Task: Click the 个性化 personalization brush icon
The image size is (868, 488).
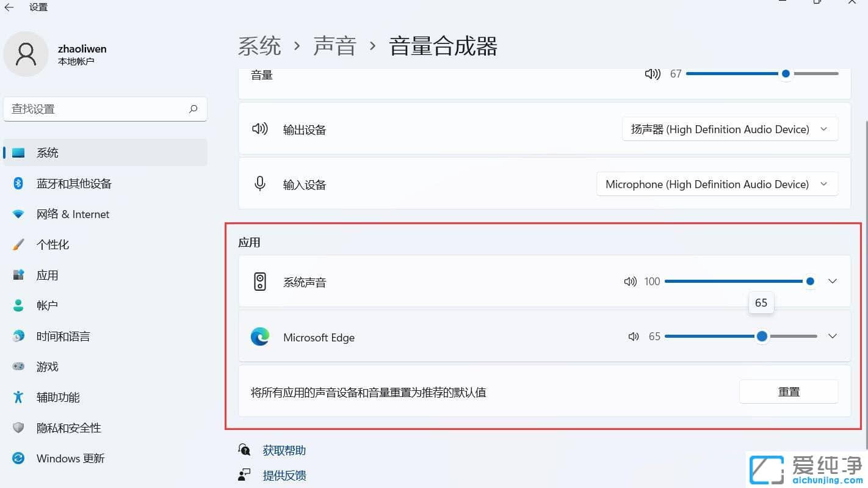Action: tap(18, 244)
